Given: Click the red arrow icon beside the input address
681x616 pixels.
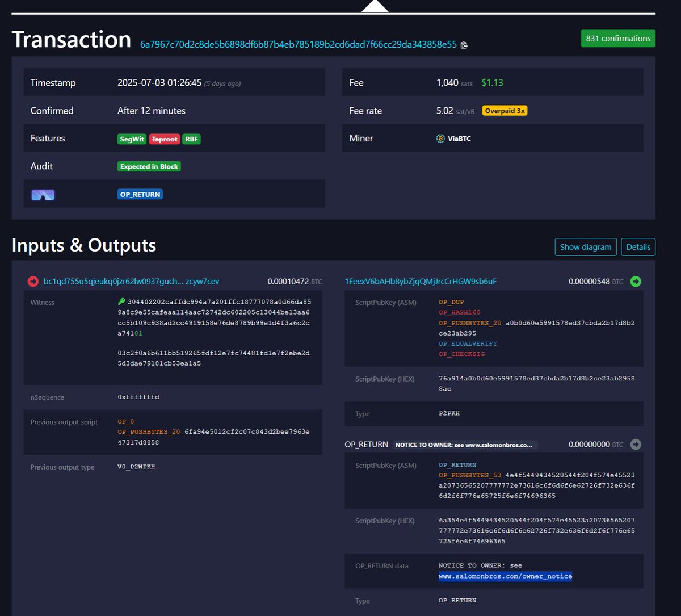Looking at the screenshot, I should point(33,281).
